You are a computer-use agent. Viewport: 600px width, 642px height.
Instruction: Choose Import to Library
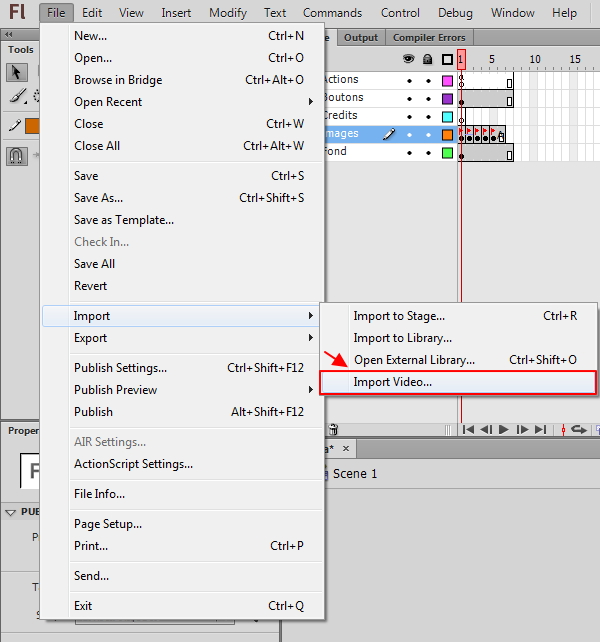tap(457, 338)
